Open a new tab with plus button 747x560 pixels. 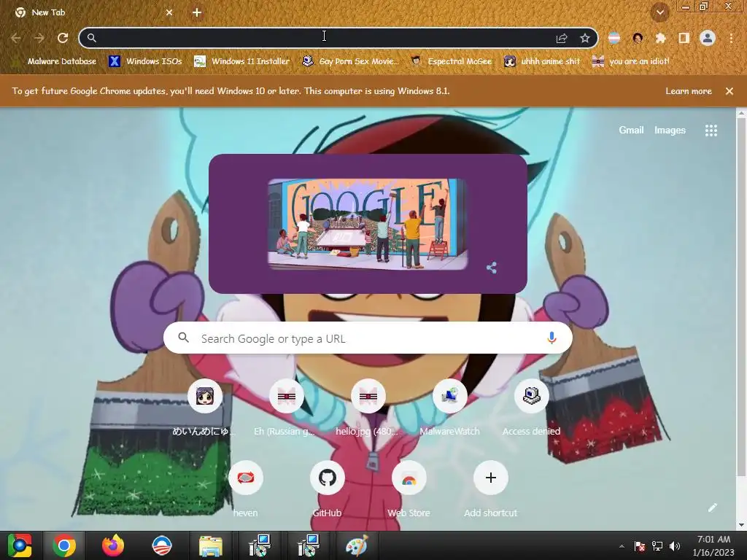pyautogui.click(x=197, y=12)
